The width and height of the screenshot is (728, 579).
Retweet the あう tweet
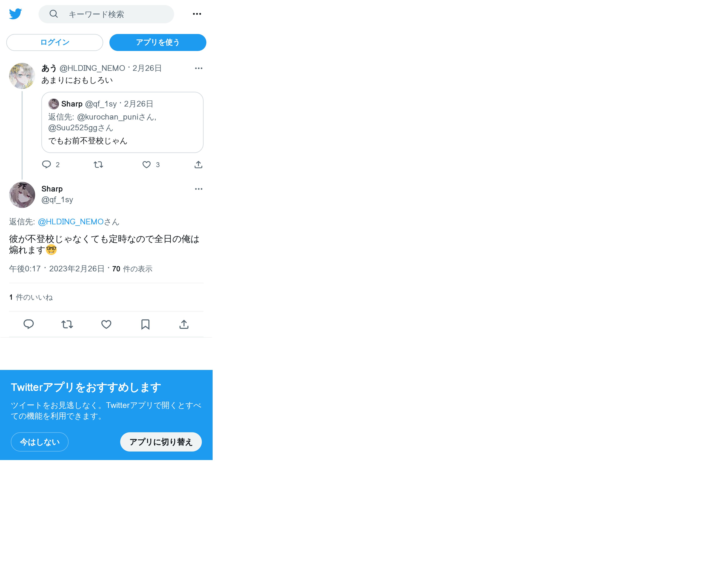click(98, 164)
